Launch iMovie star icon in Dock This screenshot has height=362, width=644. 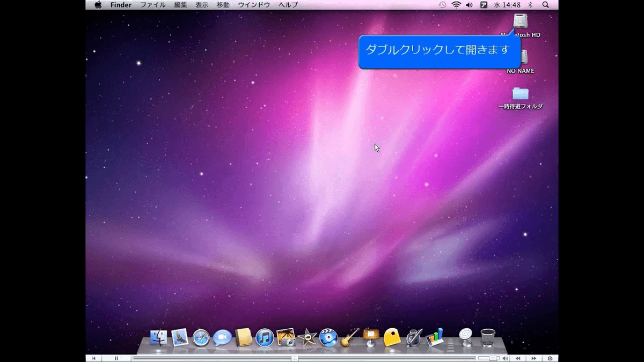307,338
